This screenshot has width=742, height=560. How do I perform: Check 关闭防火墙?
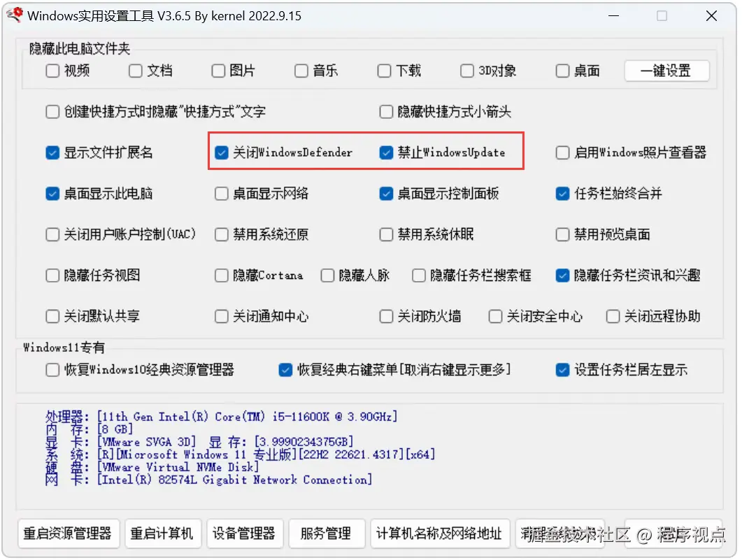(x=386, y=317)
